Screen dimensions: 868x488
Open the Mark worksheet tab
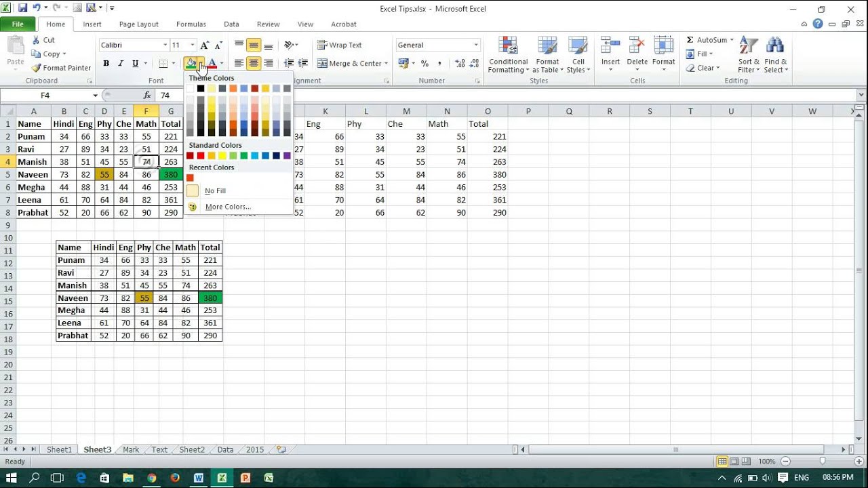[131, 449]
